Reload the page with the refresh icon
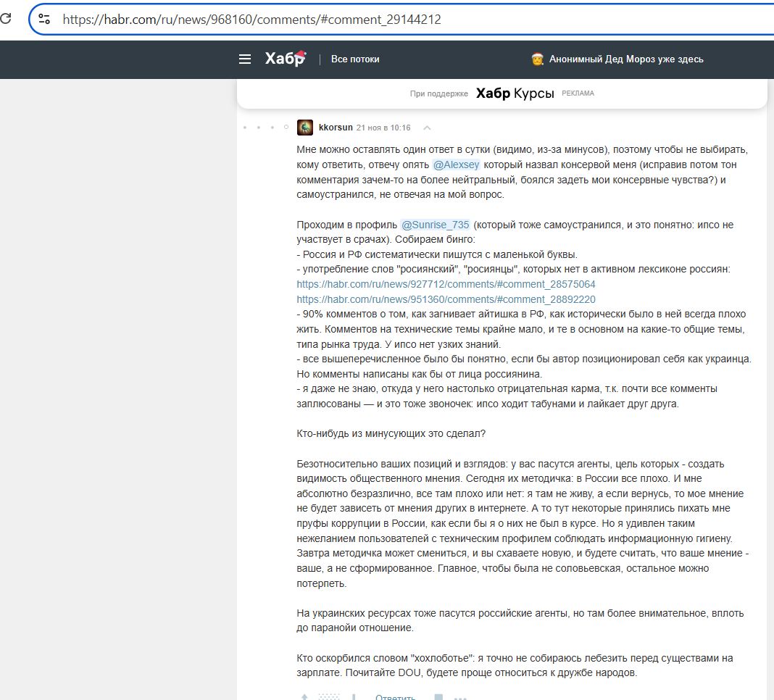Image resolution: width=774 pixels, height=700 pixels. [x=8, y=19]
